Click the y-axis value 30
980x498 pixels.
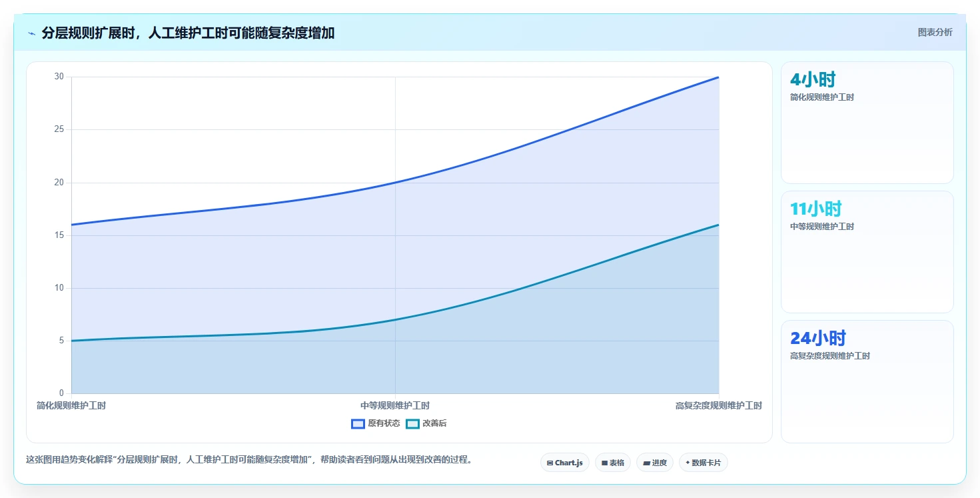coord(59,77)
